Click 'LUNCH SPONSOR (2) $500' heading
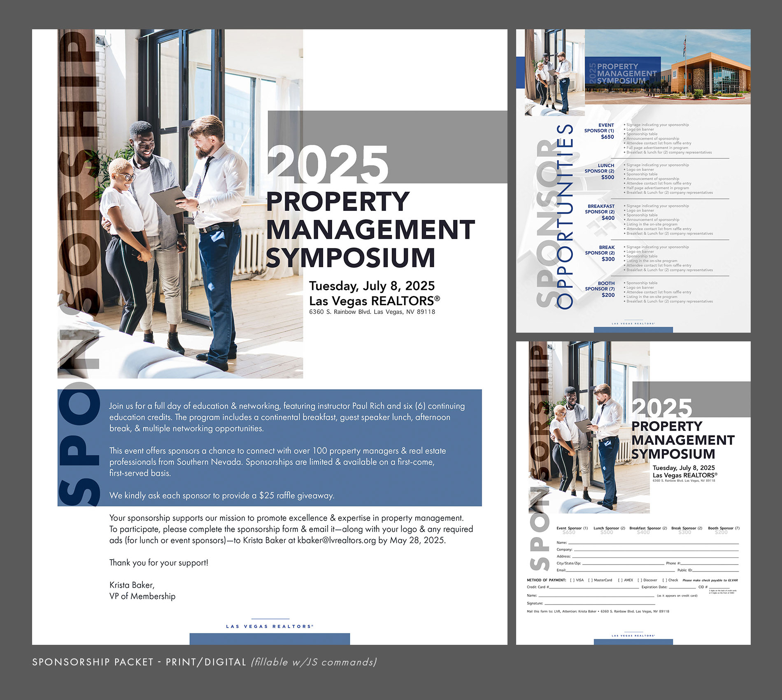Viewport: 782px width, 700px height. click(599, 171)
